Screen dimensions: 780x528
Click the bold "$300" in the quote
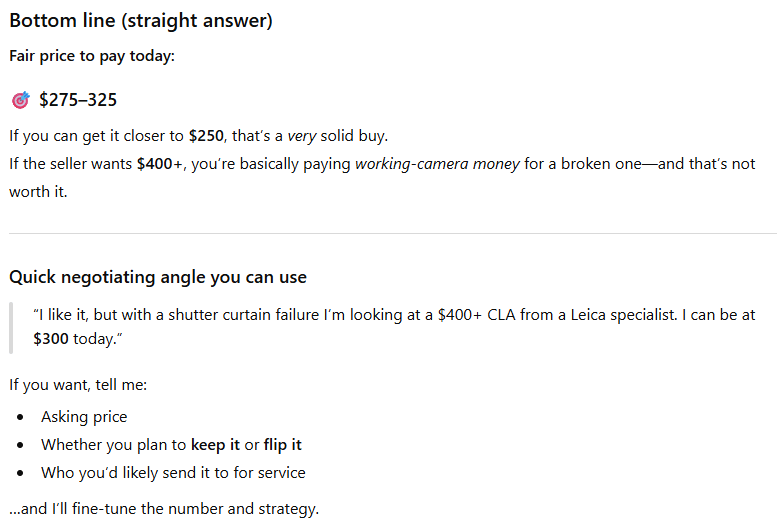pos(51,340)
